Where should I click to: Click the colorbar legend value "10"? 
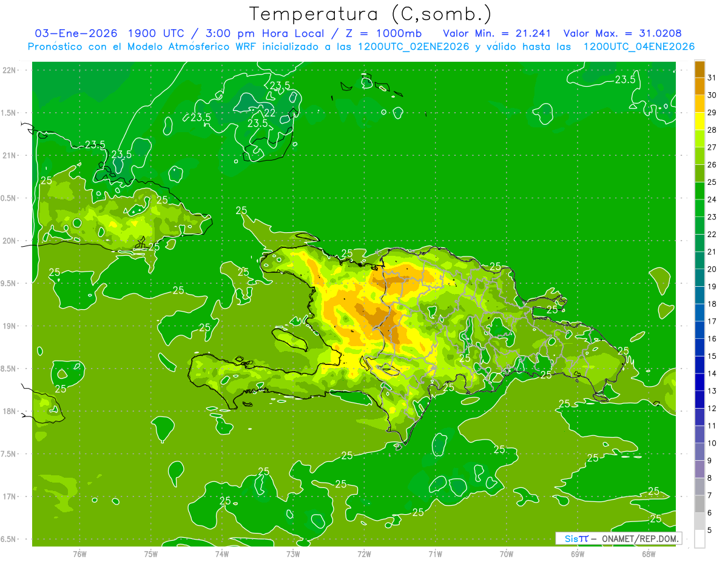tap(712, 443)
